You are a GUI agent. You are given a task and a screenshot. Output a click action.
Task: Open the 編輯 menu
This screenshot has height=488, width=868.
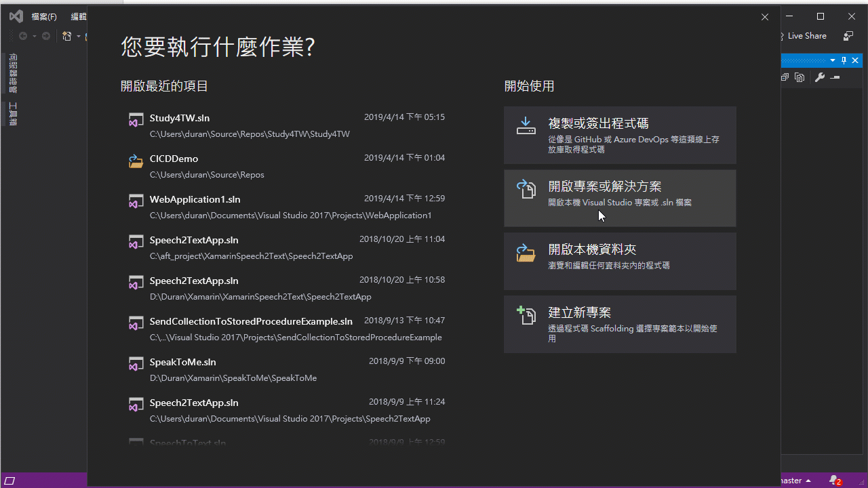click(79, 16)
